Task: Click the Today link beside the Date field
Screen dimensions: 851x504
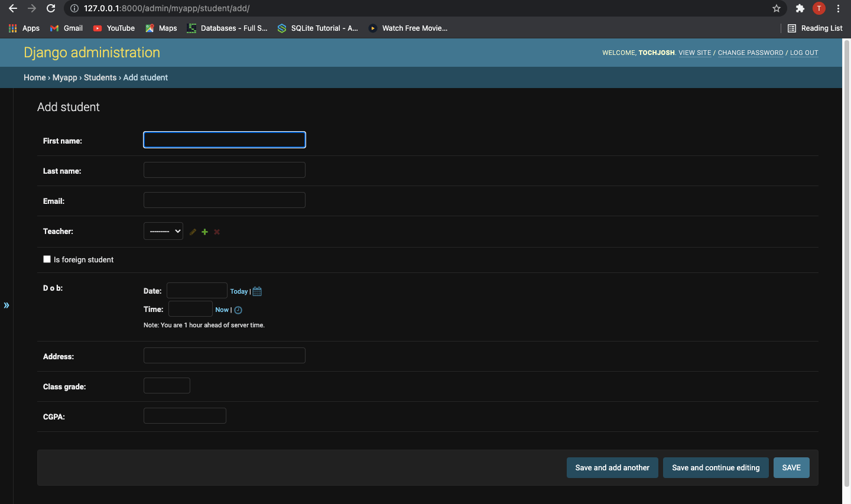Action: coord(239,291)
